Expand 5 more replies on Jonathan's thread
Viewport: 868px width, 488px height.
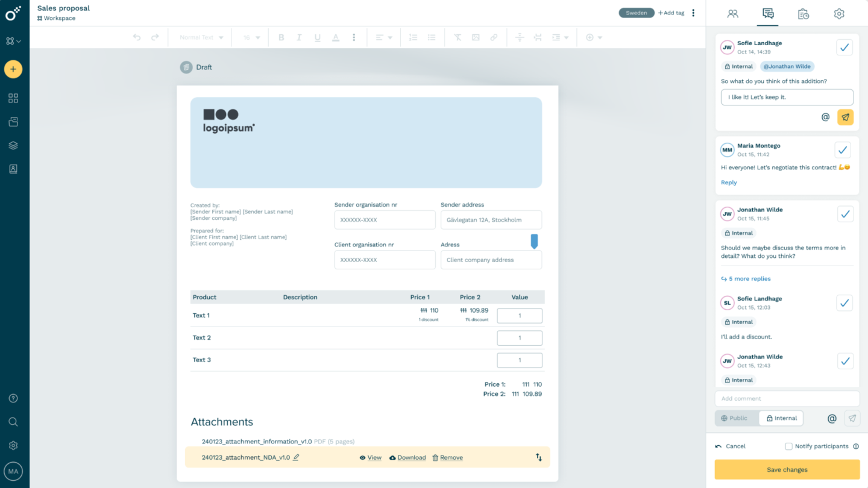(x=746, y=278)
